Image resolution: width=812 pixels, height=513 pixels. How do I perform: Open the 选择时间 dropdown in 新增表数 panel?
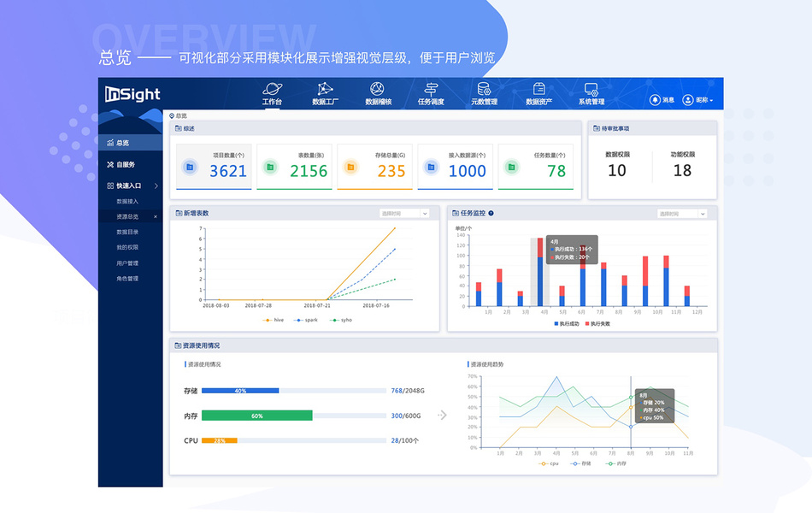[403, 212]
